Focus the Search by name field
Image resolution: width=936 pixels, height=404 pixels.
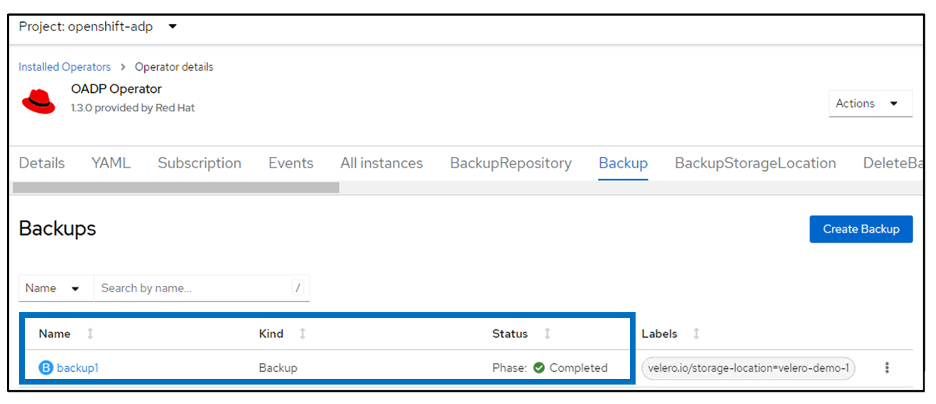click(195, 288)
